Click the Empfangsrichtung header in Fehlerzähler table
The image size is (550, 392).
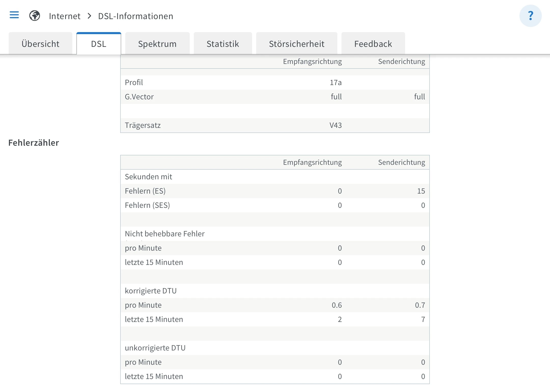pos(312,162)
